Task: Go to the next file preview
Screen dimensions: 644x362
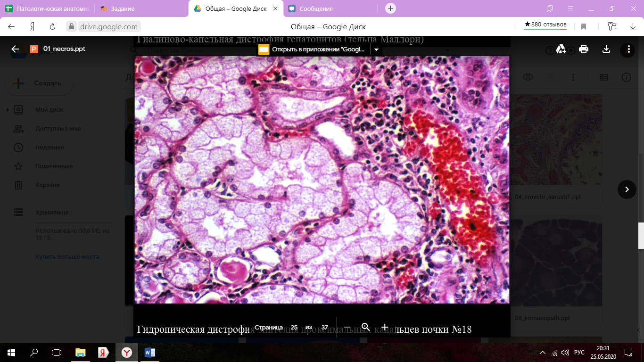Action: (627, 189)
